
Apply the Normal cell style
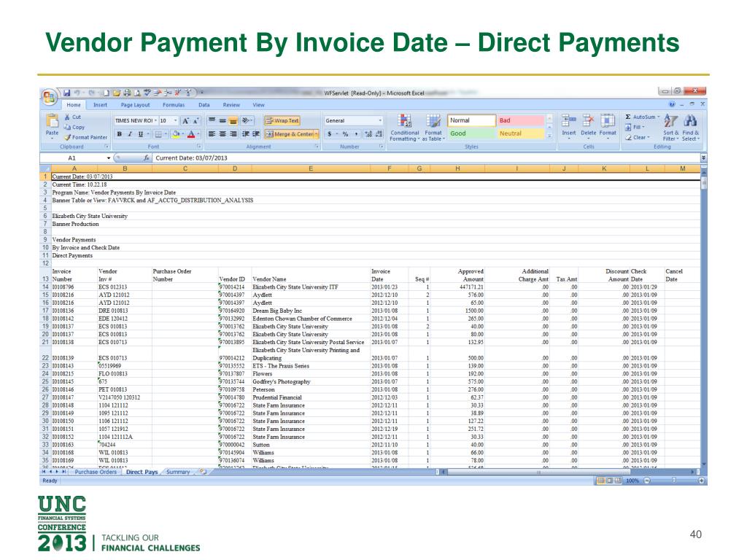471,120
